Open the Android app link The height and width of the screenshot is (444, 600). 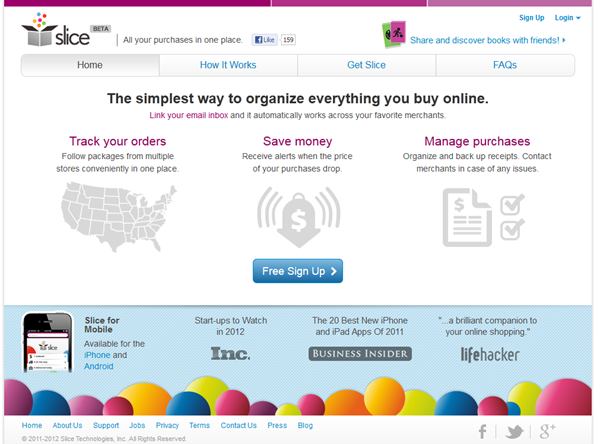[x=99, y=366]
